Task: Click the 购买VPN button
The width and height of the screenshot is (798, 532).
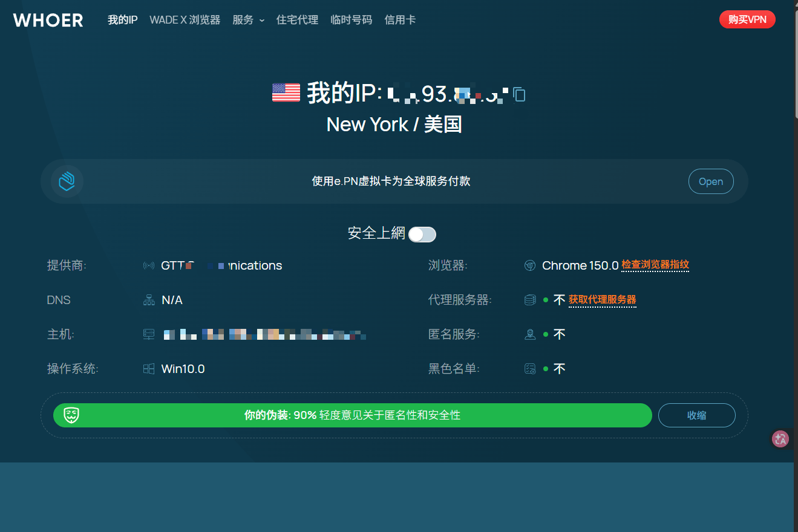Action: (747, 19)
